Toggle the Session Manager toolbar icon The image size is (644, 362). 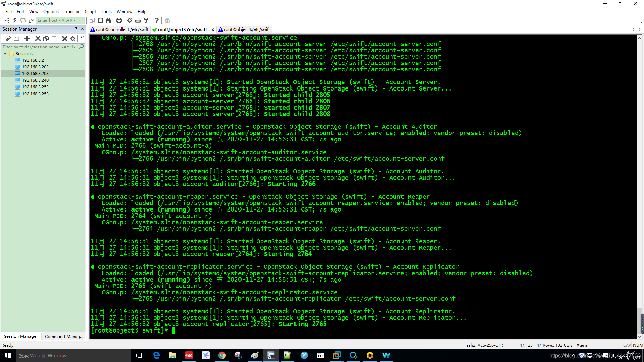[7, 20]
